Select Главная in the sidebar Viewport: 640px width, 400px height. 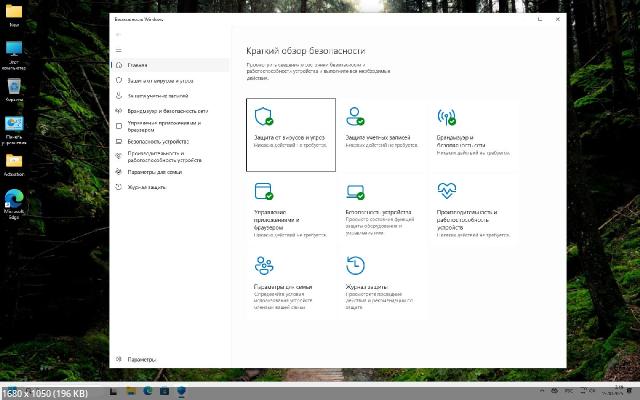point(137,65)
